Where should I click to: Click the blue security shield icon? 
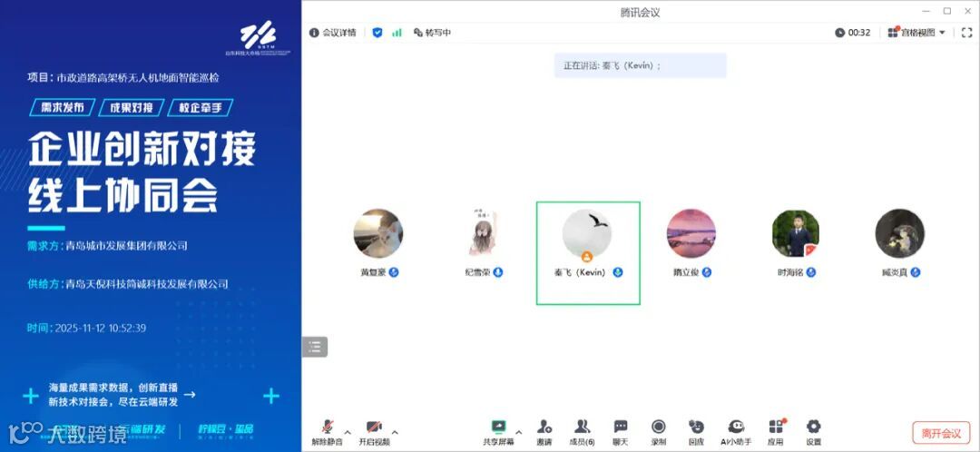coord(377,33)
